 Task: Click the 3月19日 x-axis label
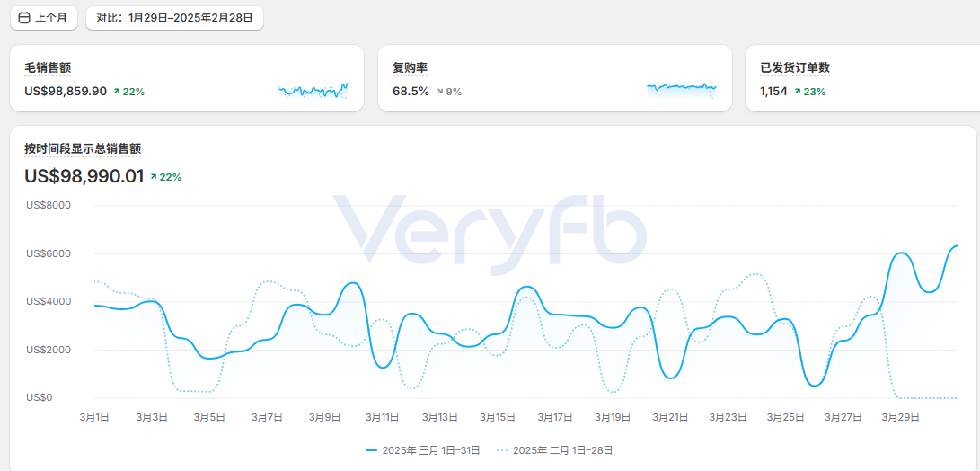click(613, 416)
